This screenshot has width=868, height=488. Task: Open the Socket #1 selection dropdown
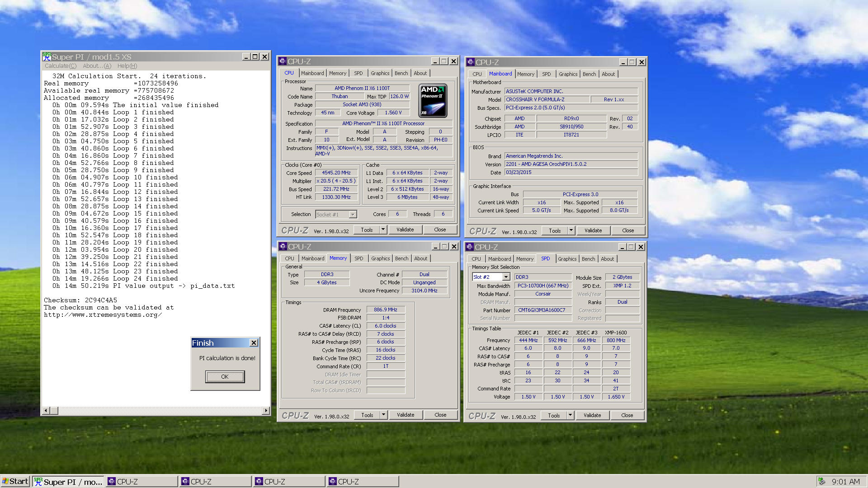[353, 215]
